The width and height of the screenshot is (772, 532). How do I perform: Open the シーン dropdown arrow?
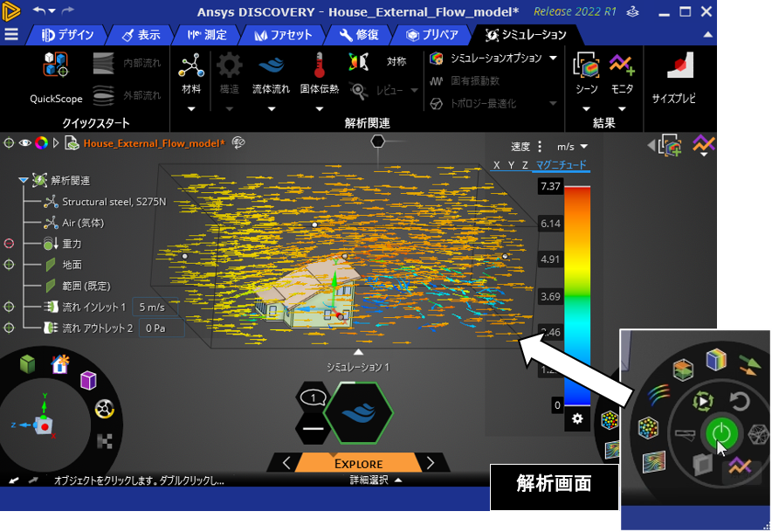click(x=586, y=109)
